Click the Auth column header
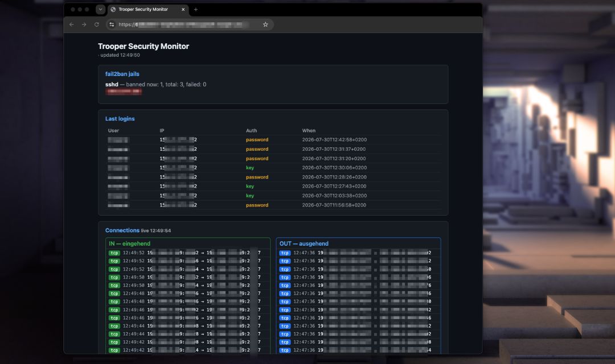Image resolution: width=615 pixels, height=364 pixels. click(x=252, y=130)
